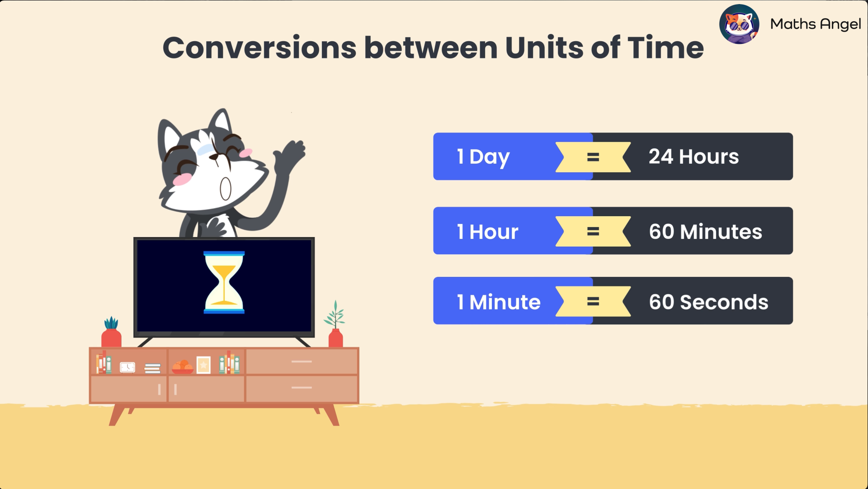
Task: Click the equal sign icon in the 1 Minute row
Action: coord(591,302)
